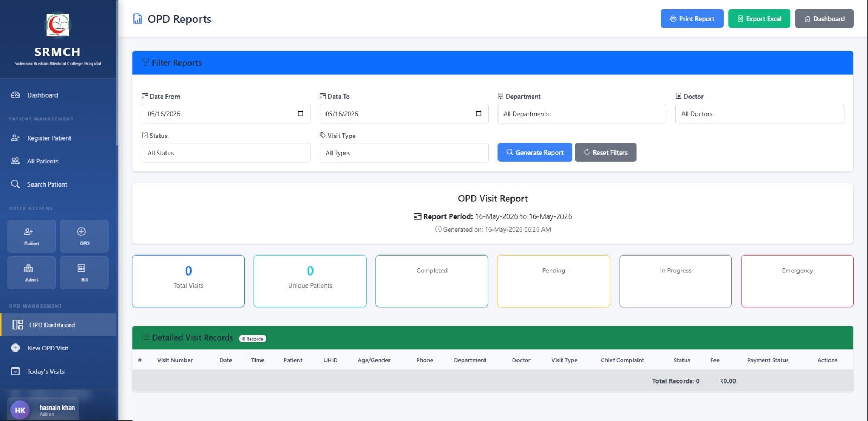Click the New OPD Visit plus icon
Viewport: 868px width, 421px height.
(x=16, y=348)
